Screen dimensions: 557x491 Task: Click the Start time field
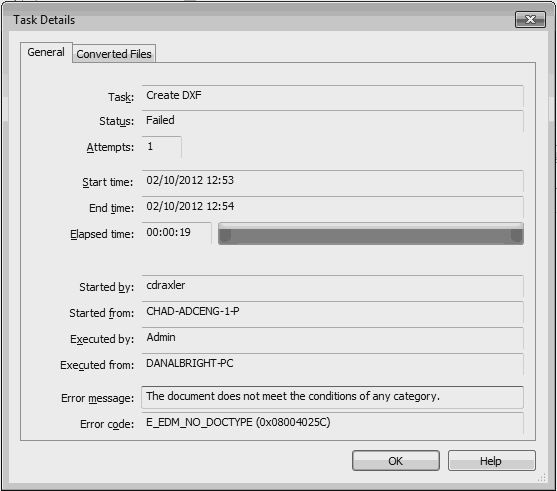click(332, 181)
